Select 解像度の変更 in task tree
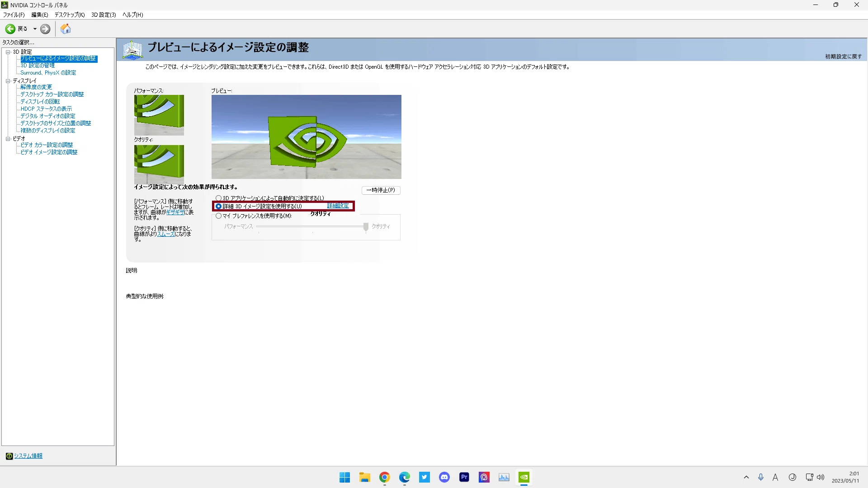The width and height of the screenshot is (868, 488). tap(36, 87)
